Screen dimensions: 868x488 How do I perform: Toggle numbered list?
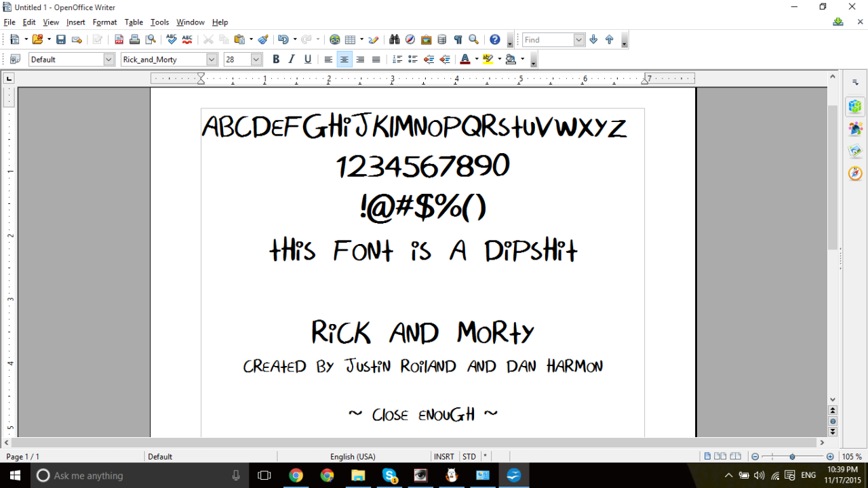tap(397, 60)
